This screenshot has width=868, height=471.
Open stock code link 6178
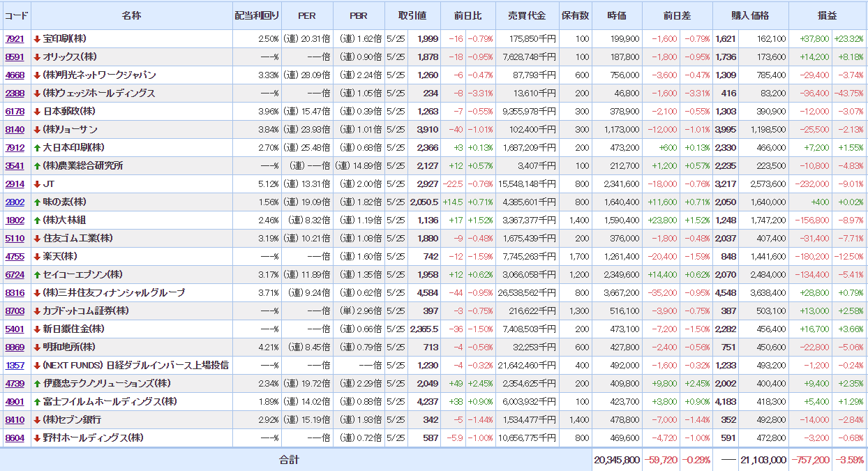coord(15,112)
